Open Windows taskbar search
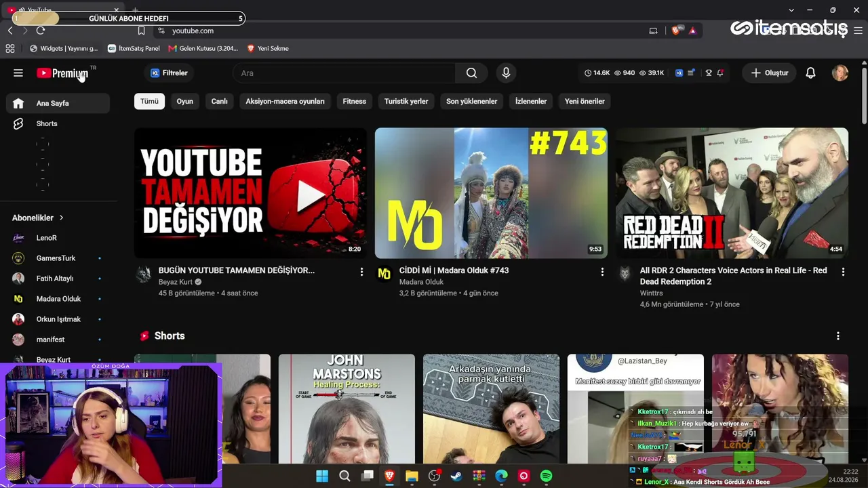This screenshot has height=488, width=868. coord(344,476)
